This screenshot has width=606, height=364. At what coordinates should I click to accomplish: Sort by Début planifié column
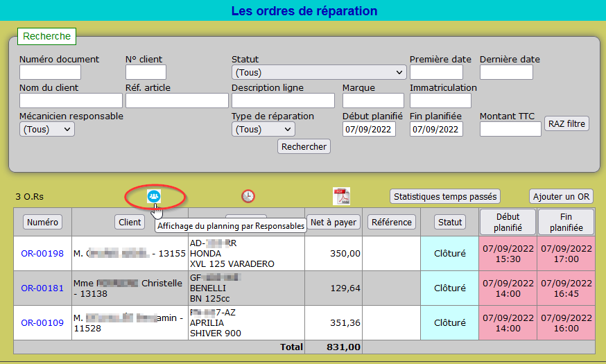(x=508, y=221)
